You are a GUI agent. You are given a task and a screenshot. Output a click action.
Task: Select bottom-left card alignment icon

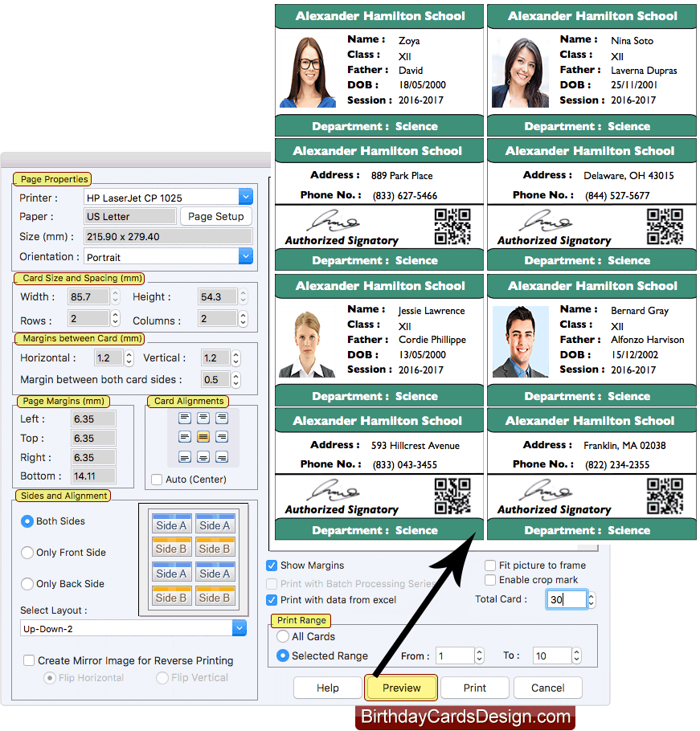point(185,457)
